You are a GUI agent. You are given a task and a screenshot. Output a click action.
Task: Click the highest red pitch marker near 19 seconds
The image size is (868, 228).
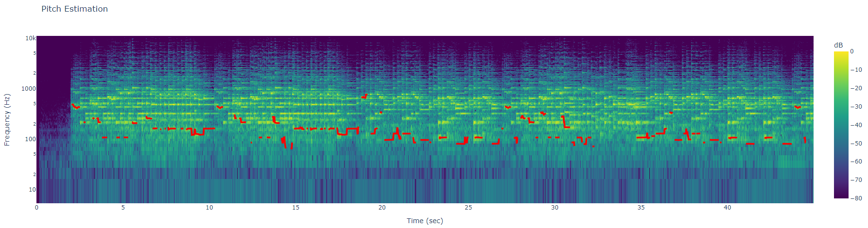365,96
